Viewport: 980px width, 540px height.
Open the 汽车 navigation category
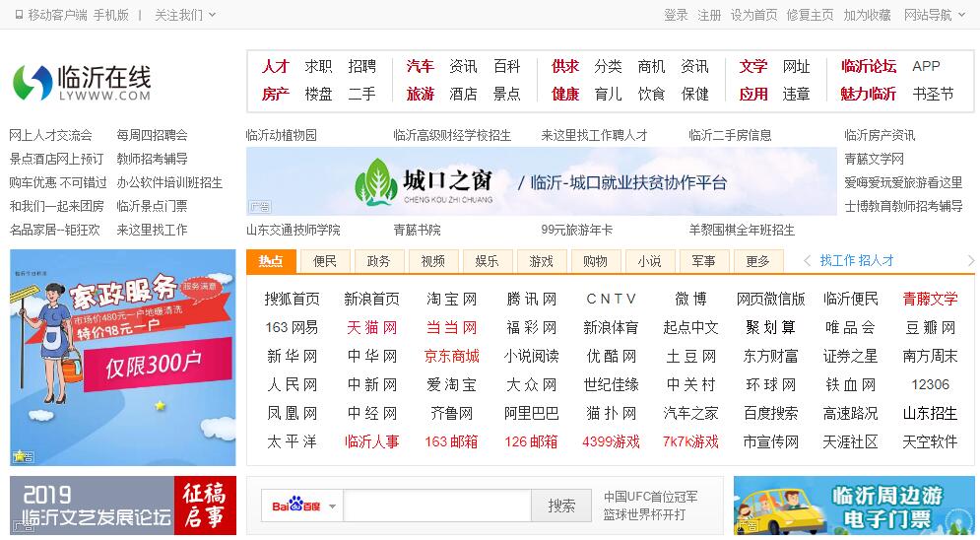pyautogui.click(x=420, y=66)
